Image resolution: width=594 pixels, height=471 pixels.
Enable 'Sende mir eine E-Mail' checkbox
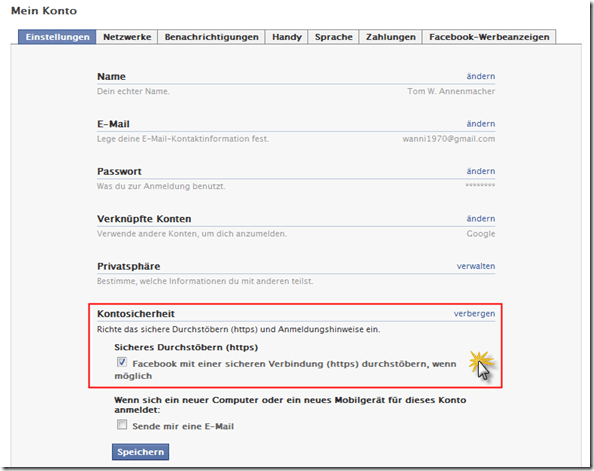(122, 424)
